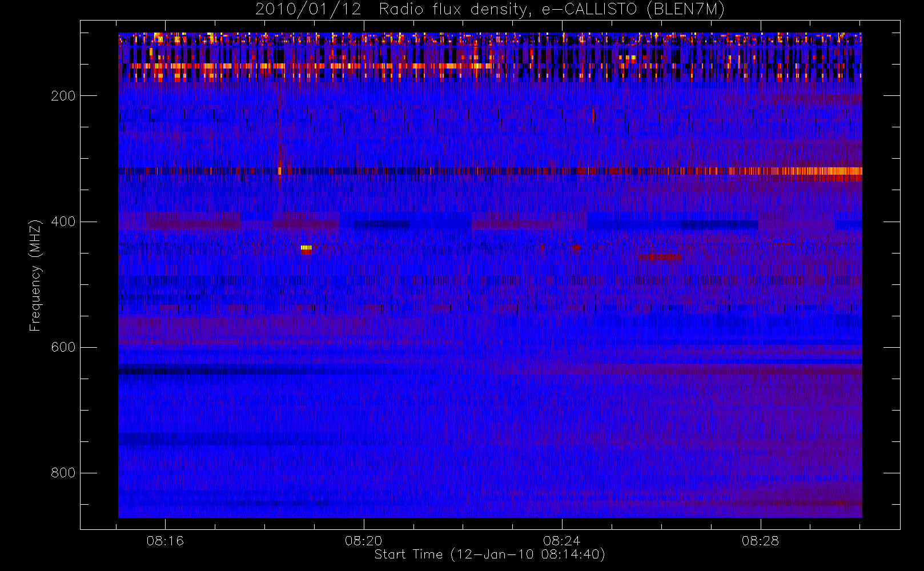Click the 08:20 time tick label
This screenshot has width=924, height=571.
click(x=364, y=541)
